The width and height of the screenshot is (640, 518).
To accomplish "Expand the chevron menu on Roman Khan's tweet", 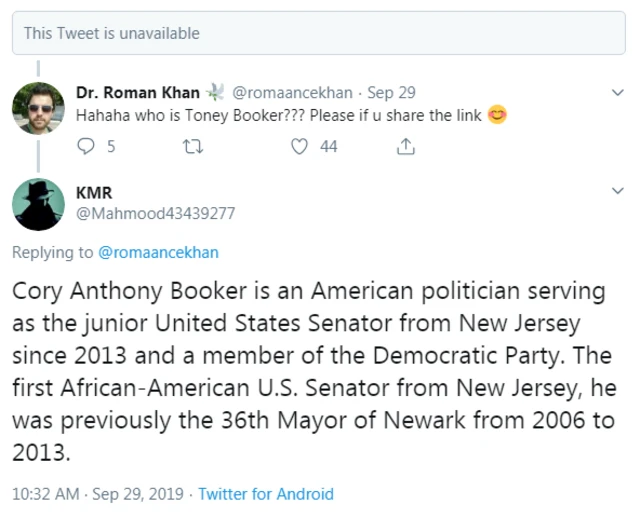I will point(617,92).
